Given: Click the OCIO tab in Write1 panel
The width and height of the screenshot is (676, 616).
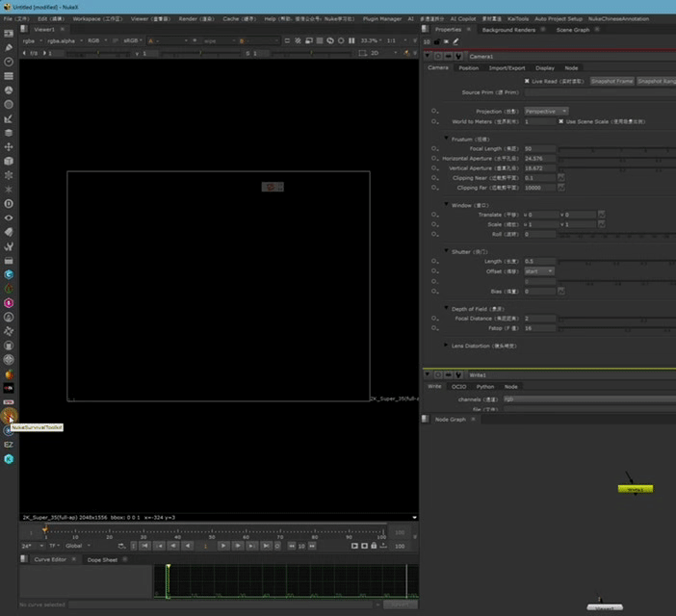Looking at the screenshot, I should 458,386.
